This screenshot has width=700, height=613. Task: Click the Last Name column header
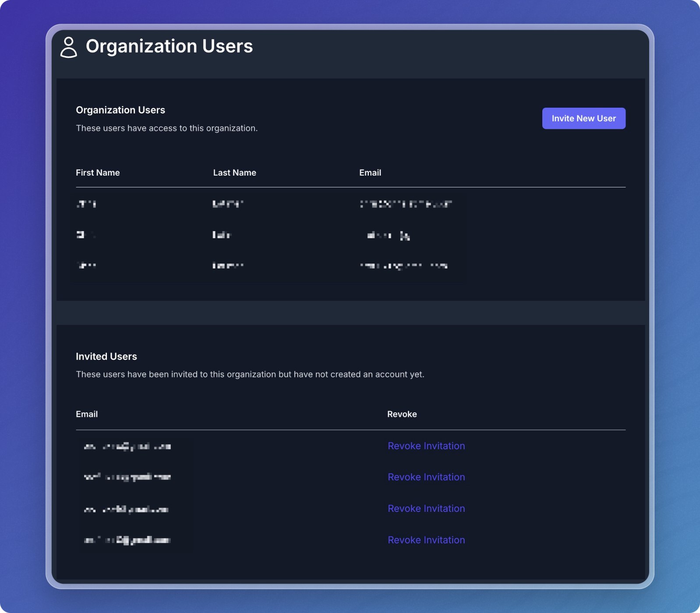tap(234, 173)
